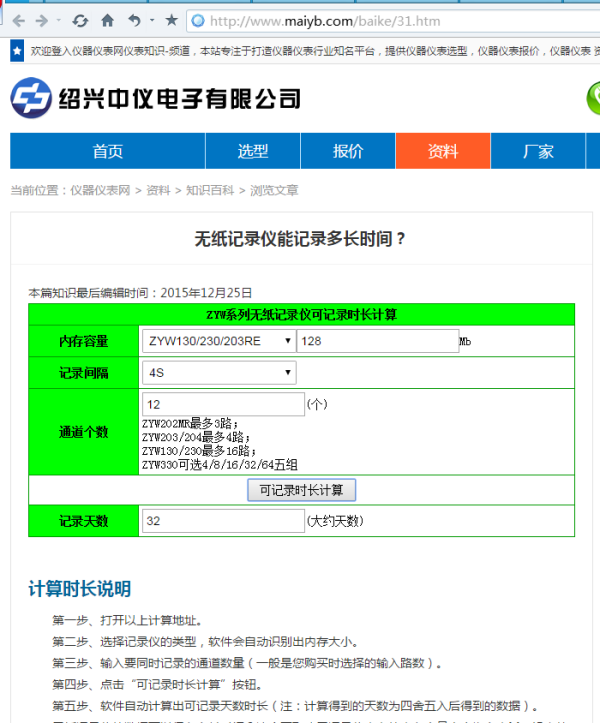This screenshot has width=600, height=723.
Task: Click the 128 Mb memory capacity field
Action: click(x=378, y=341)
